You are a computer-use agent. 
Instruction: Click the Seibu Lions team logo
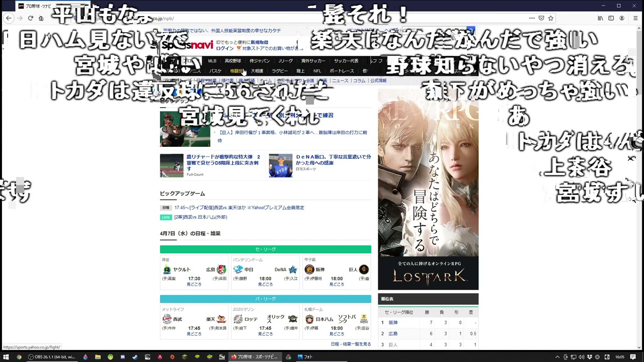click(x=167, y=319)
